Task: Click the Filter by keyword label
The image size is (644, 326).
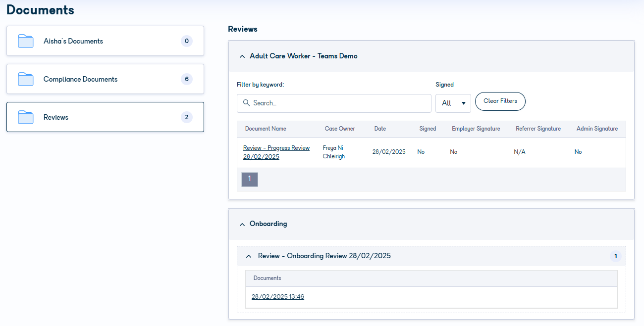Action: pyautogui.click(x=261, y=85)
